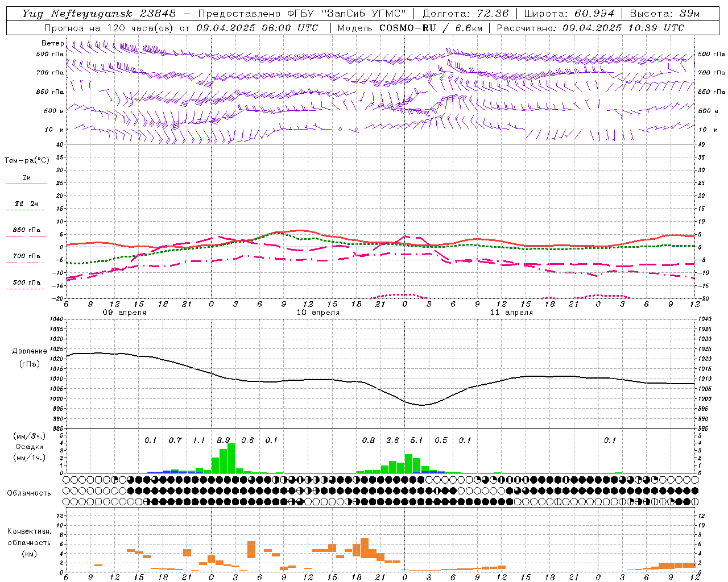The height and width of the screenshot is (582, 728).
Task: Click the 0.7 precipitation total
Action: pyautogui.click(x=175, y=440)
